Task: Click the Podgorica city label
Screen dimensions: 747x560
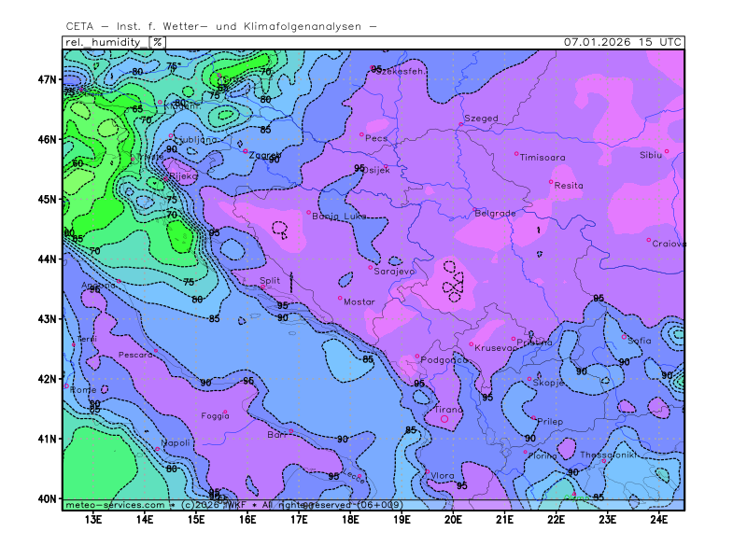Action: point(444,360)
